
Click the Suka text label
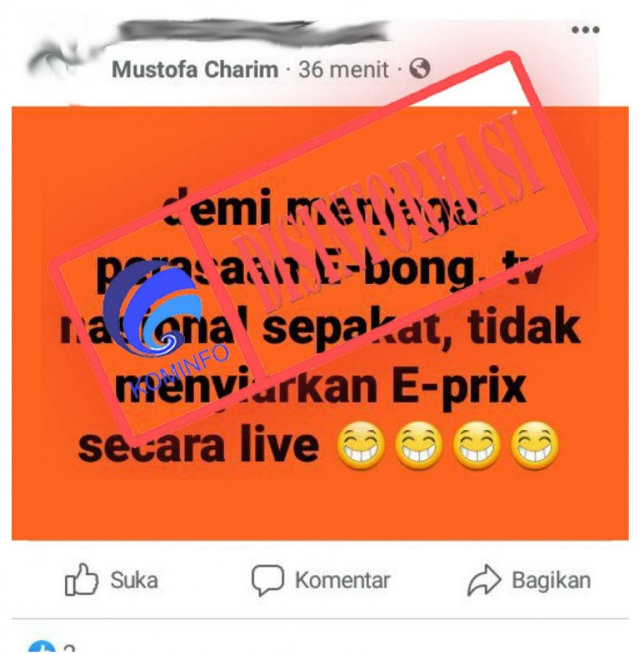[134, 580]
